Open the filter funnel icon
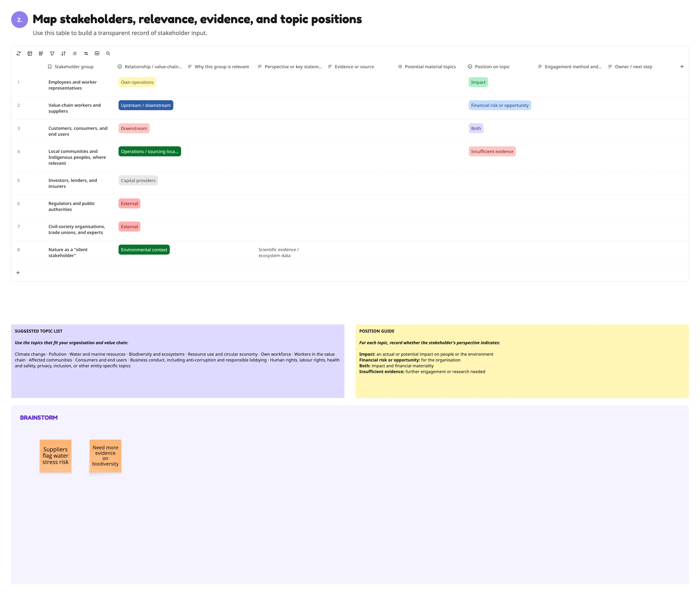This screenshot has height=595, width=700. 52,53
